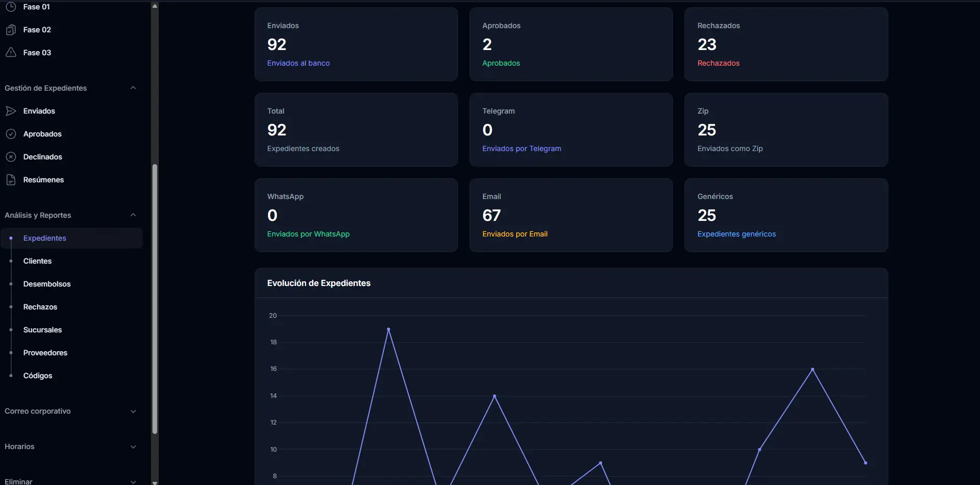
Task: Expand the Eliminar section
Action: pyautogui.click(x=133, y=482)
